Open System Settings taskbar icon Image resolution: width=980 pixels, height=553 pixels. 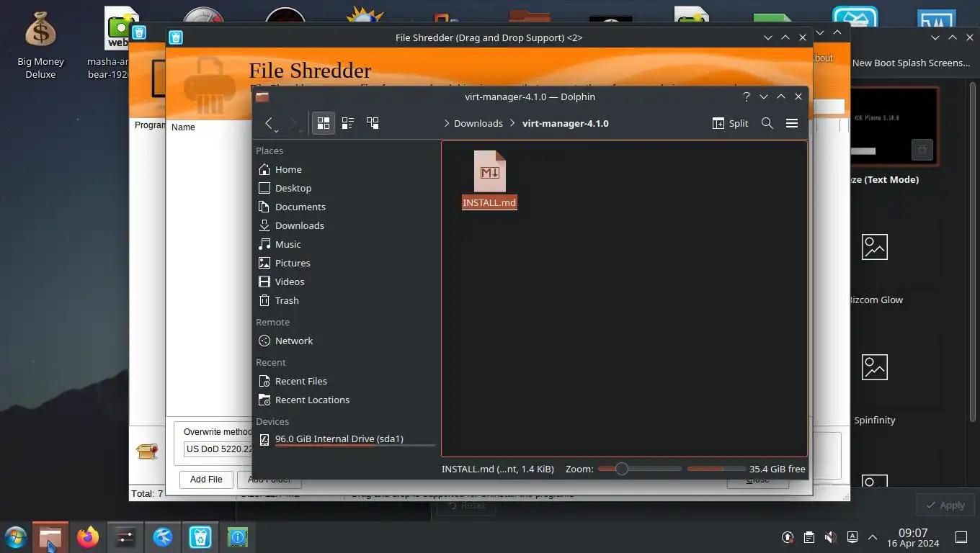tap(125, 537)
